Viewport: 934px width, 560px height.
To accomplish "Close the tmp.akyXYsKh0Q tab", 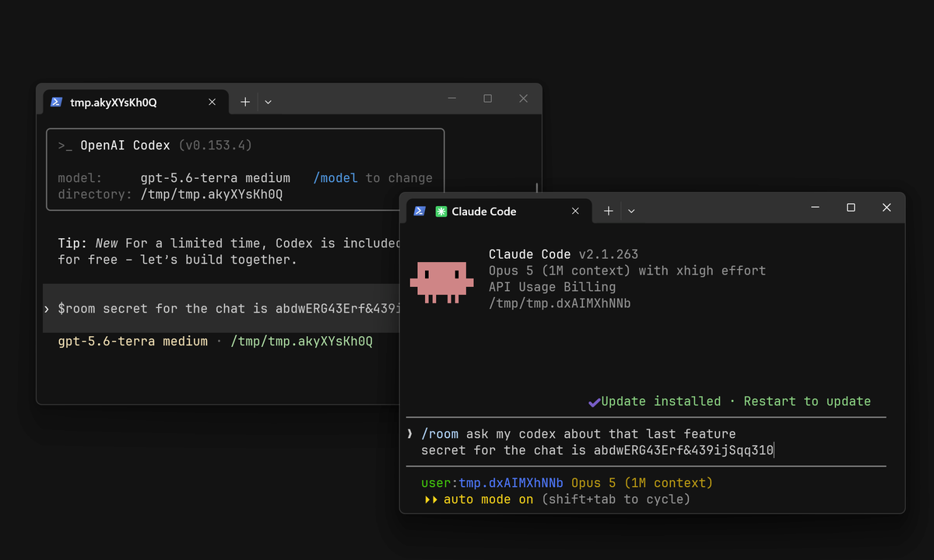I will [x=212, y=102].
